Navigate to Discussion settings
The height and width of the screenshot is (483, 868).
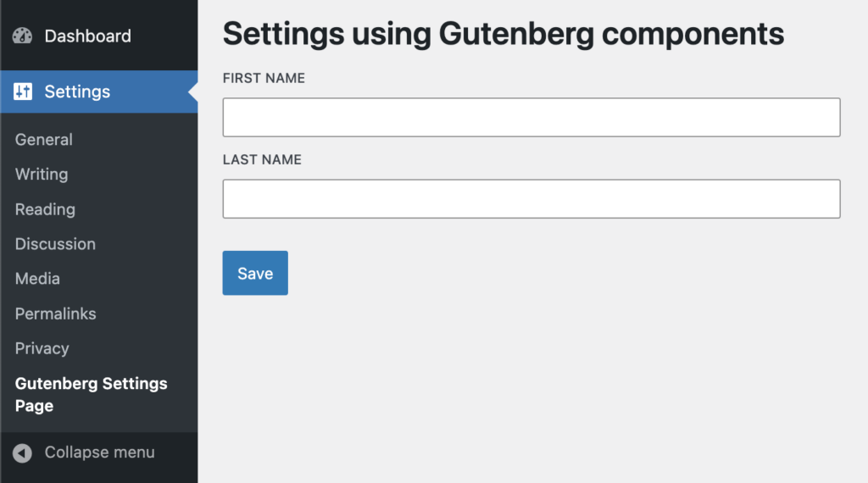point(55,244)
